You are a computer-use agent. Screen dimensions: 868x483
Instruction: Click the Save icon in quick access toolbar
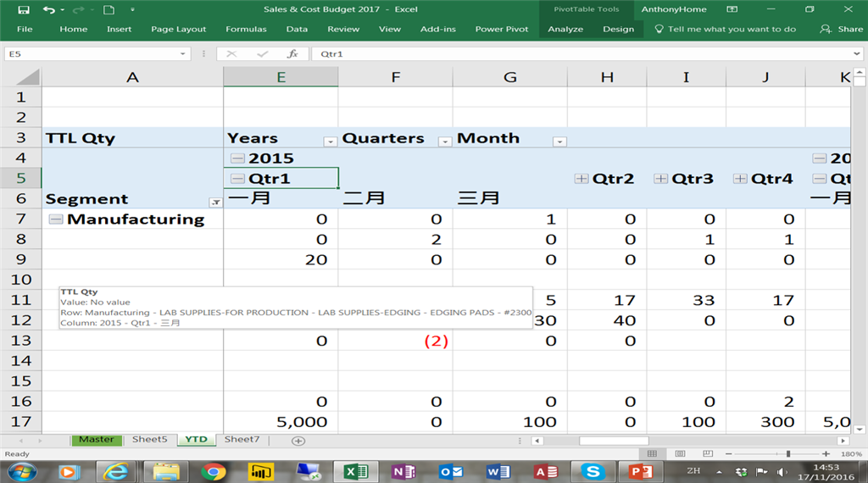pyautogui.click(x=23, y=9)
